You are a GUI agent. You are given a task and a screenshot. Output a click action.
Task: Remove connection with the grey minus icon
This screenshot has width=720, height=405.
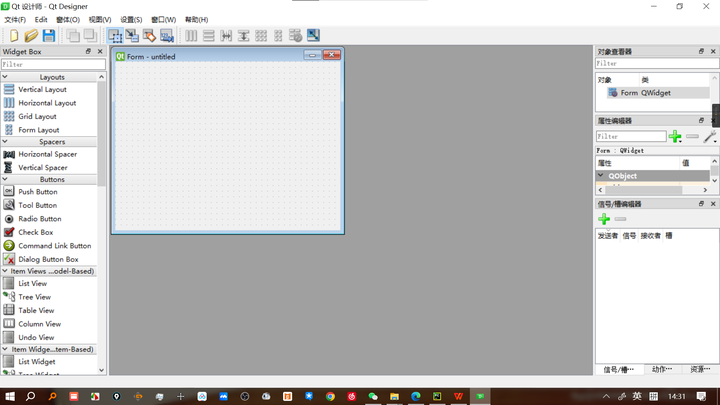pyautogui.click(x=620, y=219)
